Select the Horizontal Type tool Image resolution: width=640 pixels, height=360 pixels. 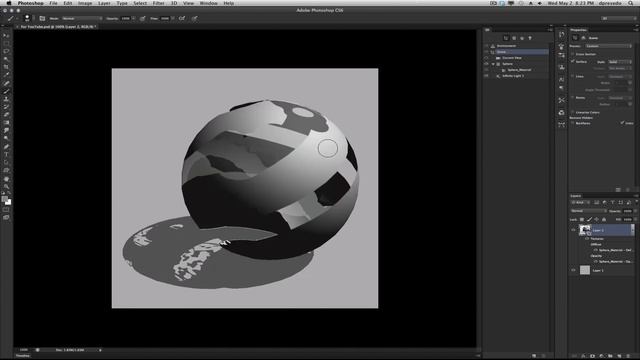pyautogui.click(x=6, y=154)
